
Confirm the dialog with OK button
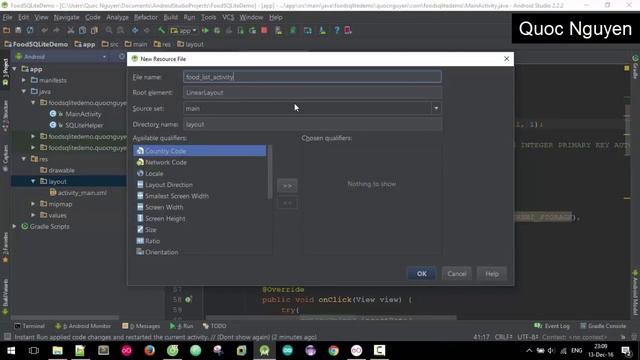[422, 274]
